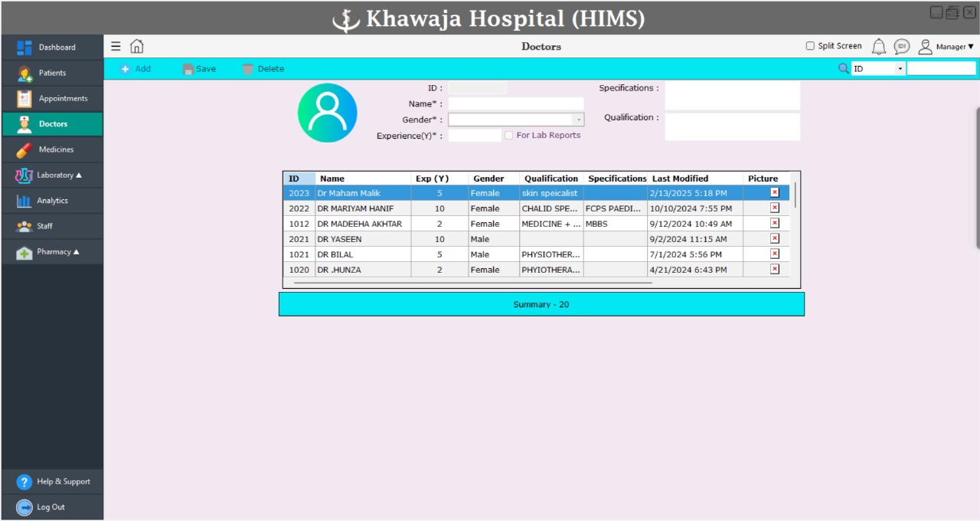Click the search magnifier icon
Image resolution: width=980 pixels, height=521 pixels.
(844, 68)
